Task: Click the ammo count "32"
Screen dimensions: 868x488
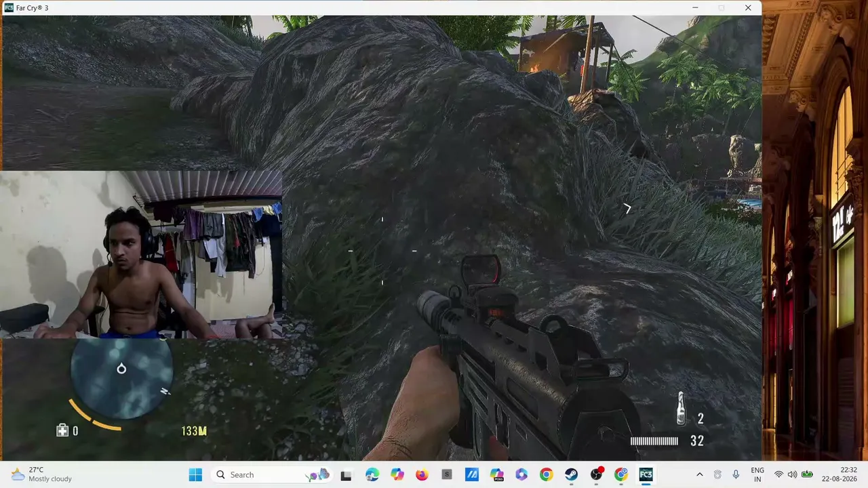Action: tap(697, 441)
